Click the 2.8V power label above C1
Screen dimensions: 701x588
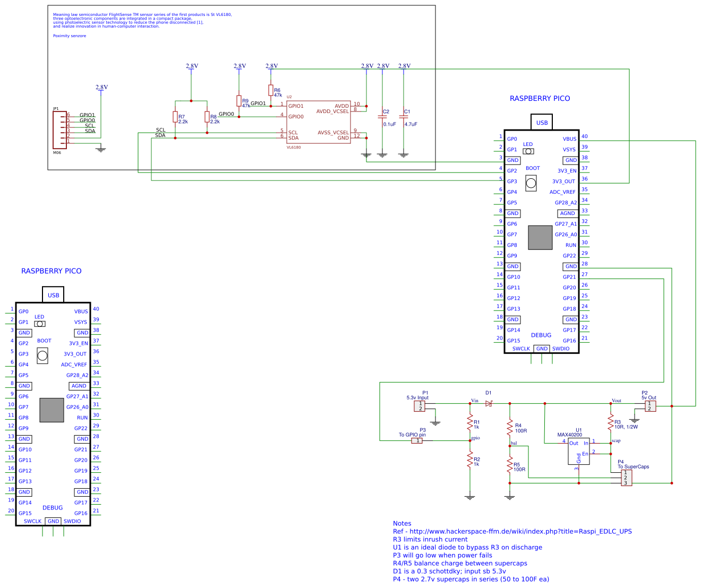point(404,66)
